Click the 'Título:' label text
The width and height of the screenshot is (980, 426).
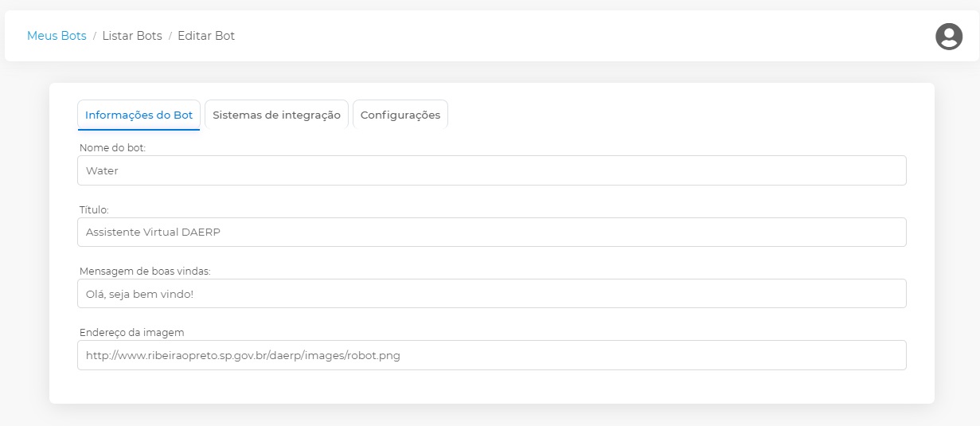94,210
